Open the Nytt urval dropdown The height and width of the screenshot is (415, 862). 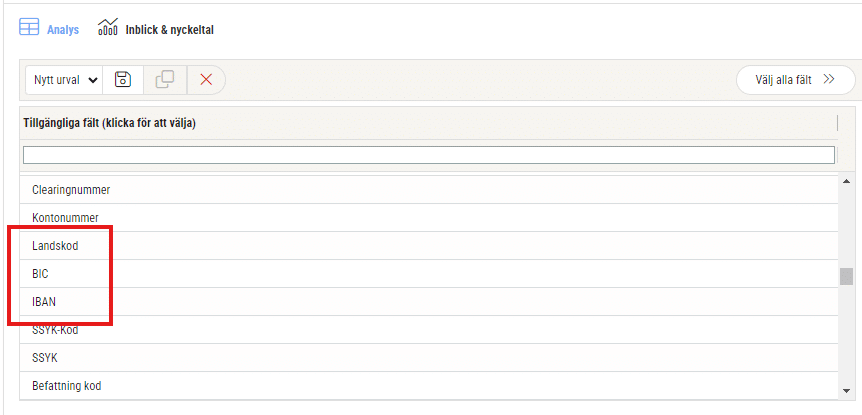[64, 80]
